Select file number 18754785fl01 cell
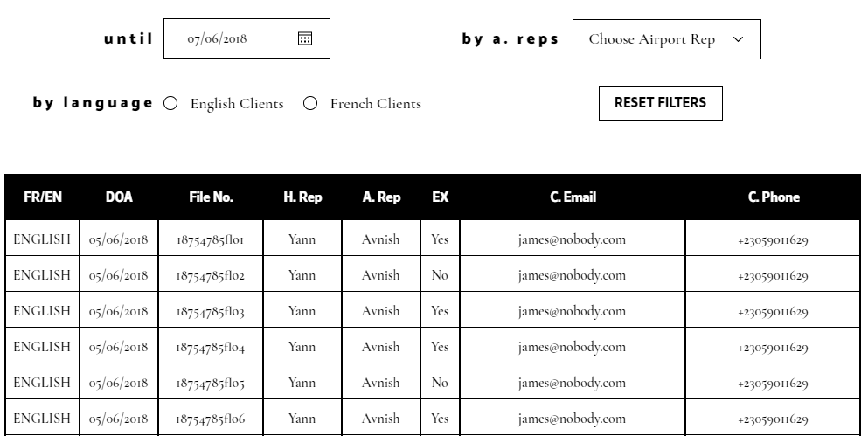The image size is (868, 436). click(x=211, y=239)
